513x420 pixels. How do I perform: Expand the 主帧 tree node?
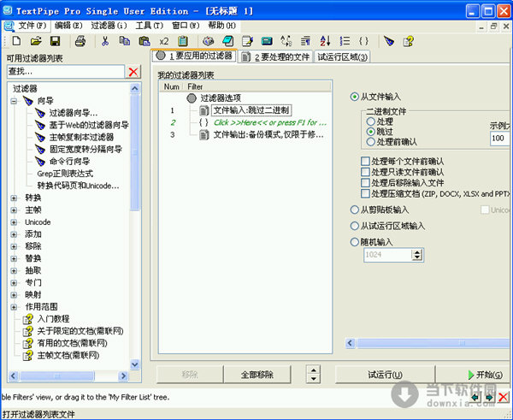[14, 210]
